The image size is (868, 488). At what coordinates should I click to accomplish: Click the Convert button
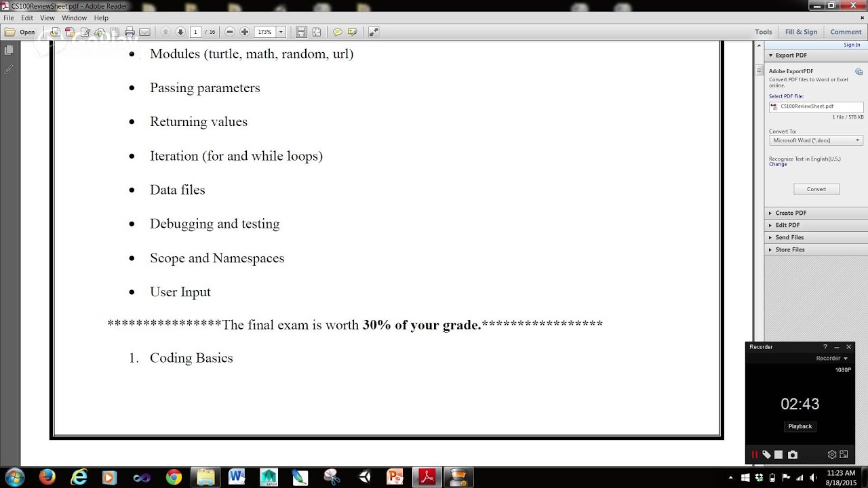coord(816,189)
